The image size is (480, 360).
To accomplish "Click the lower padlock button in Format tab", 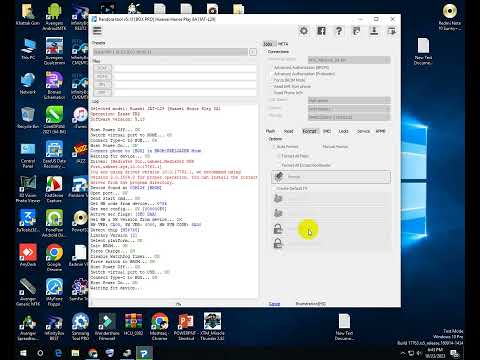I will point(331,244).
